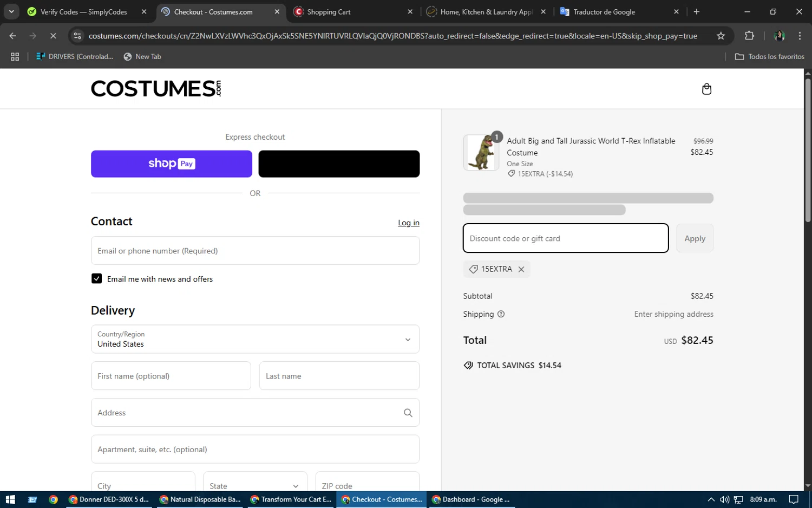The image size is (812, 508).
Task: Open the Windows Start menu
Action: pos(10,499)
